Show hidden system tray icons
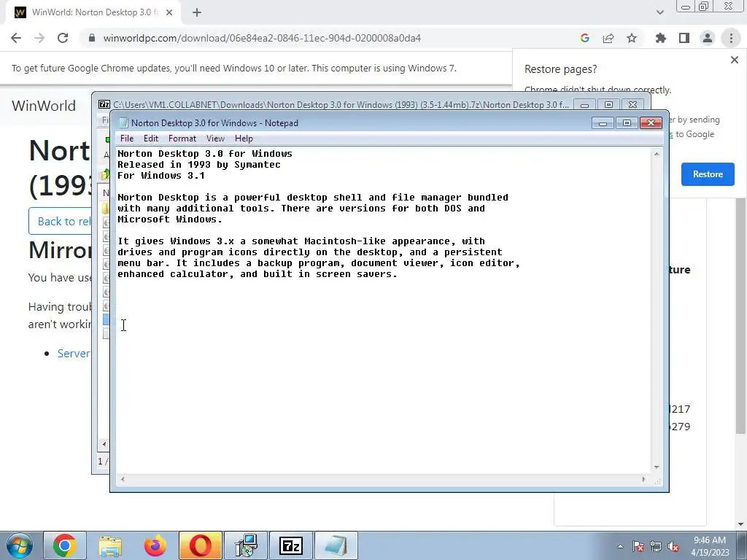The image size is (747, 560). pos(620,546)
